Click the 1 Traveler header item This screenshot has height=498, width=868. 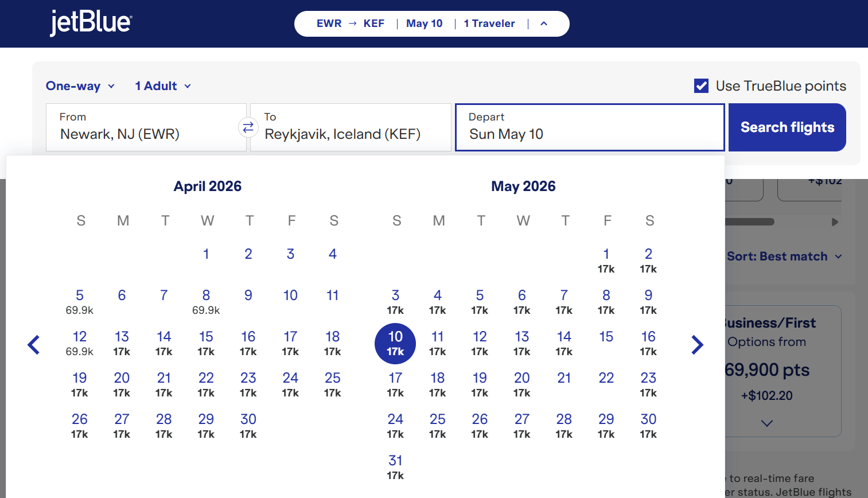click(489, 23)
